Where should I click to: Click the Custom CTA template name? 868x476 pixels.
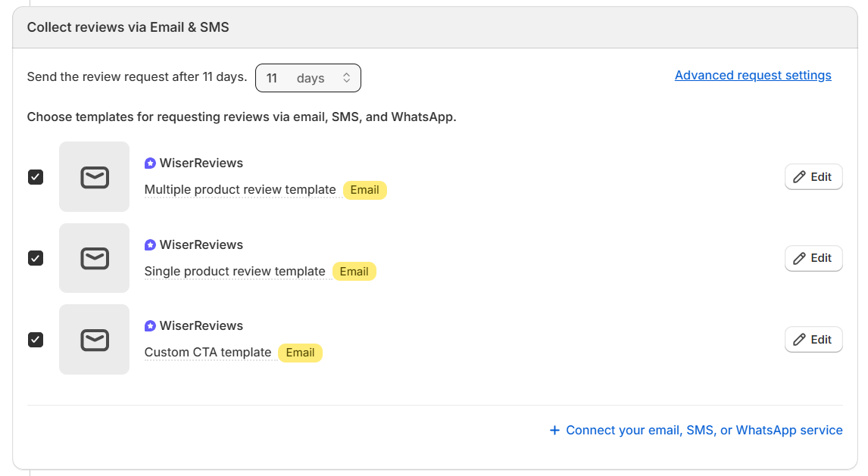208,353
